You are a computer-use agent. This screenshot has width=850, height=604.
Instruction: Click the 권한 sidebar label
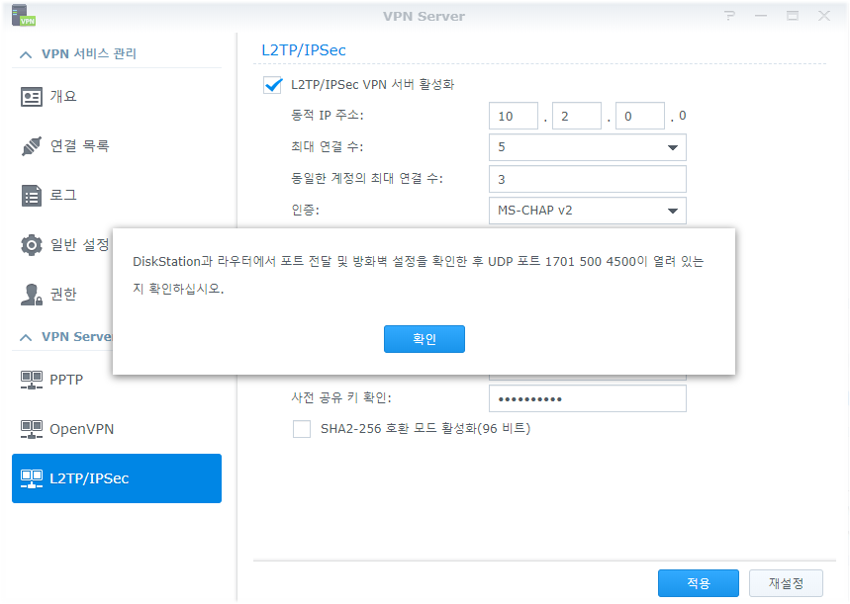[63, 294]
